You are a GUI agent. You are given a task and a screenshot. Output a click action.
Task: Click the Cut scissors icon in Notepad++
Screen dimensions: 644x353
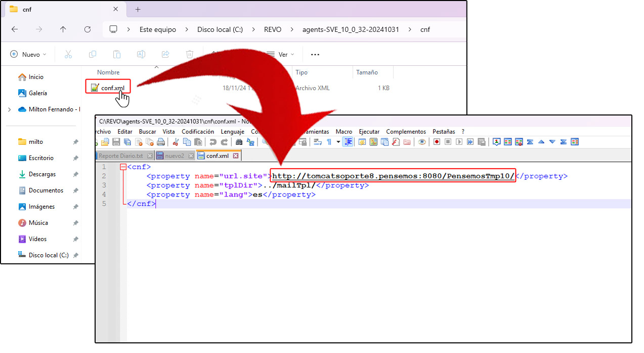click(x=176, y=142)
